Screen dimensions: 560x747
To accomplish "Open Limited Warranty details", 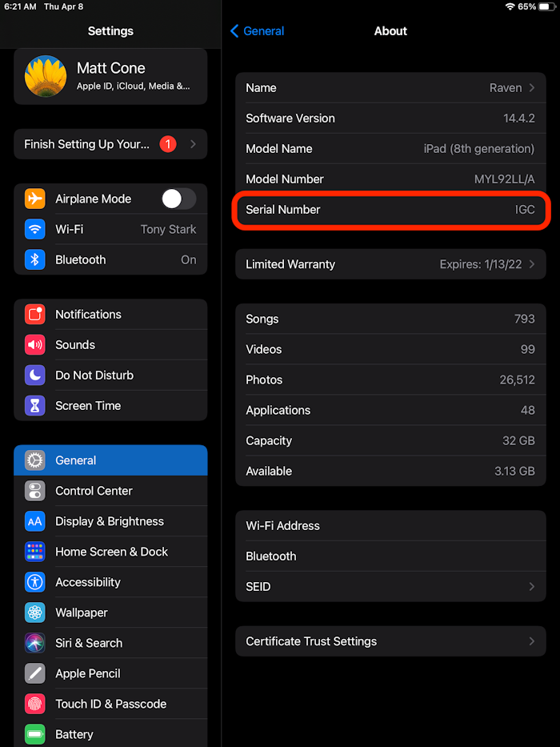I will [x=390, y=264].
